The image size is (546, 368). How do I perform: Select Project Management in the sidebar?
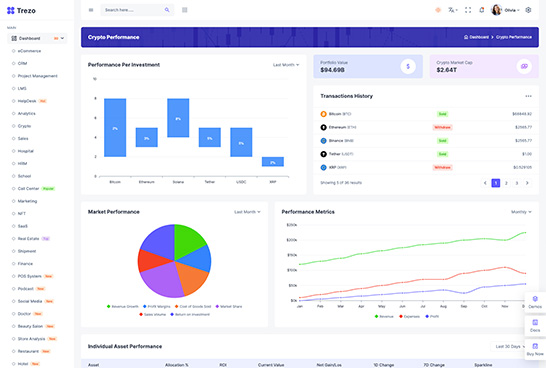click(x=38, y=76)
